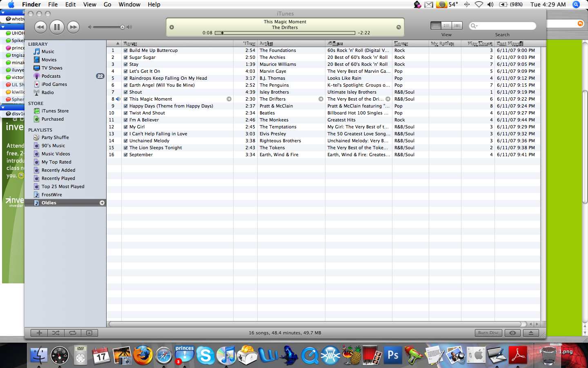
Task: Open the search field magnifier dropdown
Action: 474,26
